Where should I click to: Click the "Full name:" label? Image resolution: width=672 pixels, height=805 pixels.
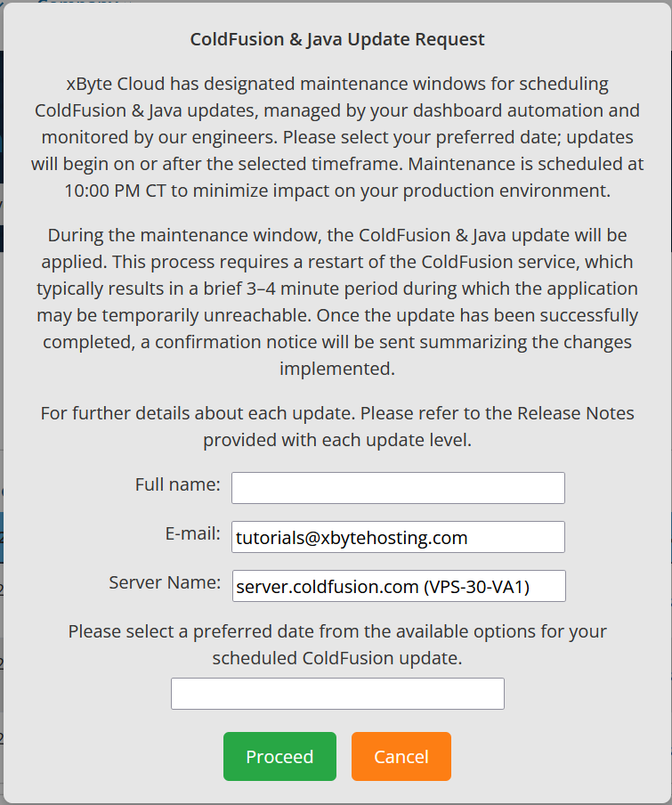click(178, 484)
